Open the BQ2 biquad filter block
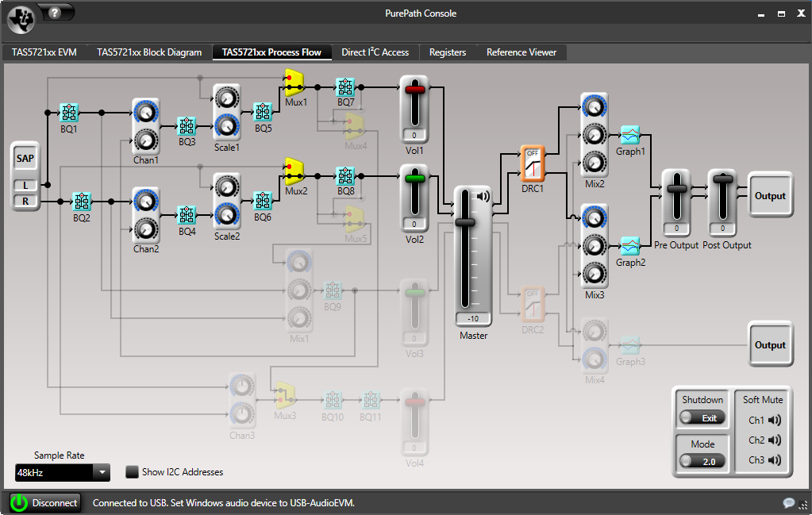Viewport: 812px width, 515px height. point(81,202)
